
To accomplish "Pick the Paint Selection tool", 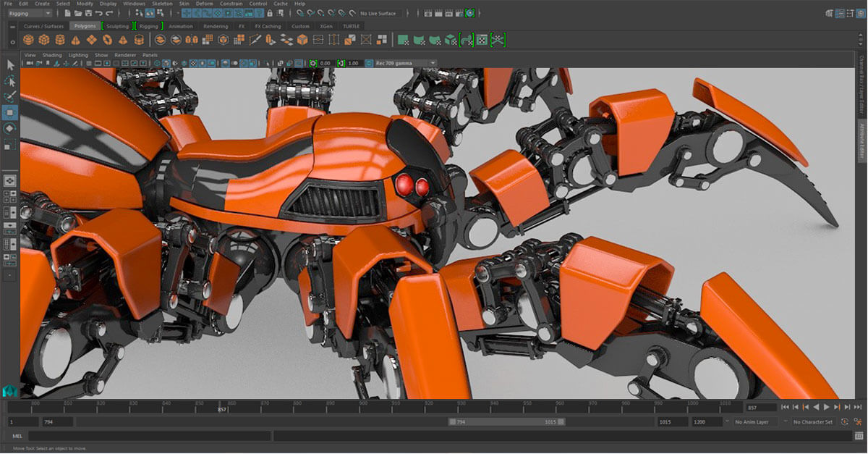I will (x=10, y=97).
